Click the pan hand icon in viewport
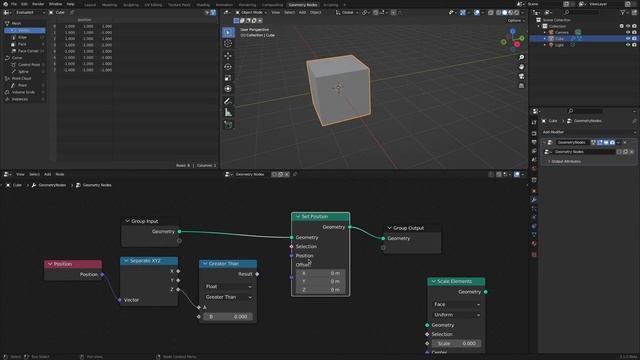640x360 pixels. click(521, 67)
